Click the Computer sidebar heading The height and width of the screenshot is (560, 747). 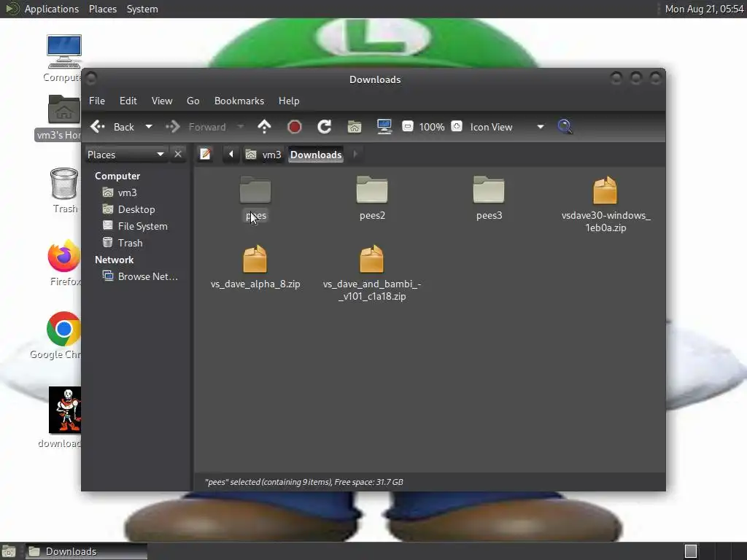tap(117, 176)
